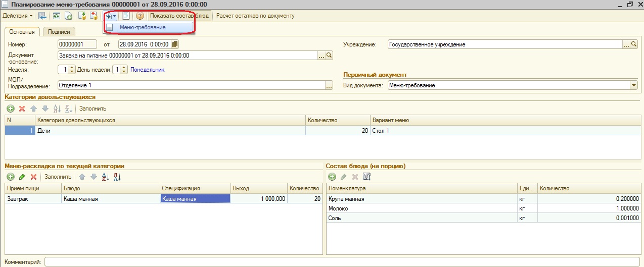Click magnifier icon beside Учреждение field
644x267 pixels.
tap(634, 44)
